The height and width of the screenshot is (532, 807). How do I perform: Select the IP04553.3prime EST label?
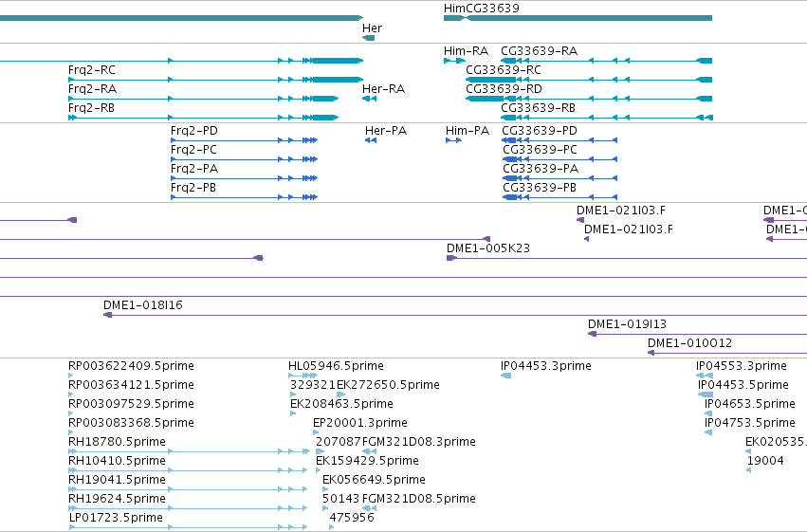coord(742,366)
